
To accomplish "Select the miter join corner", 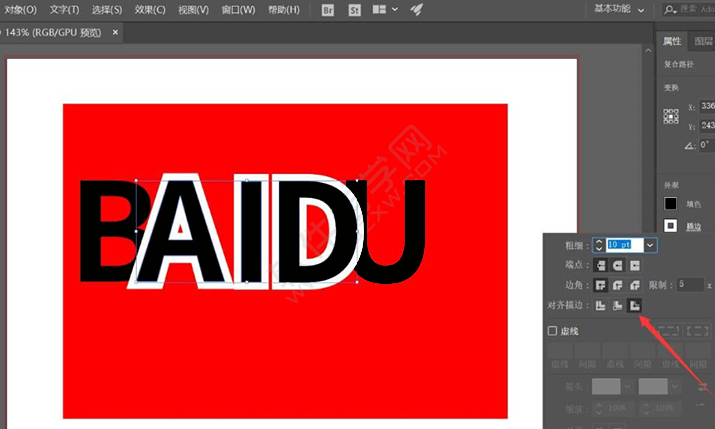I will [x=601, y=285].
